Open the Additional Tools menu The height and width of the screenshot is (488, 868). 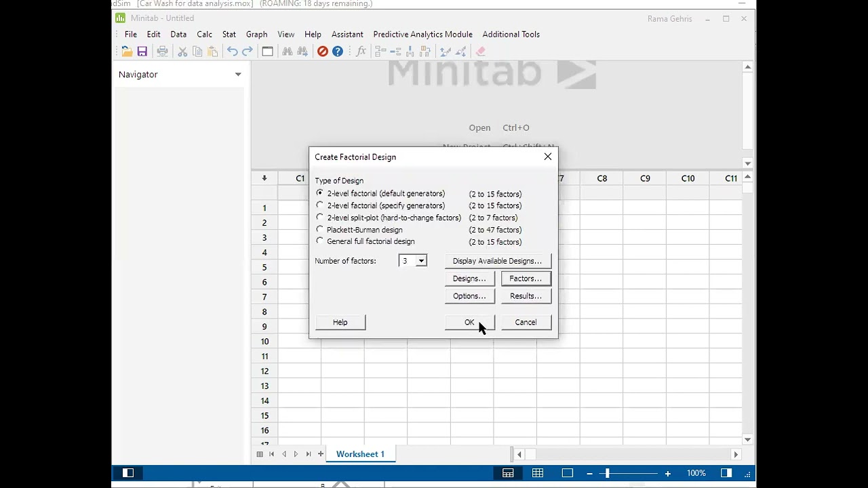[x=511, y=34]
